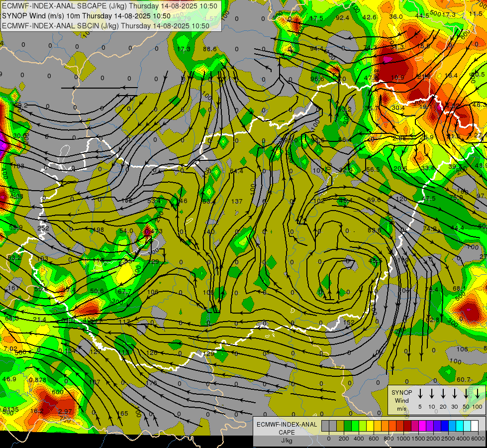
Task: Select the SBCAPE title line in the header
Action: pos(109,6)
